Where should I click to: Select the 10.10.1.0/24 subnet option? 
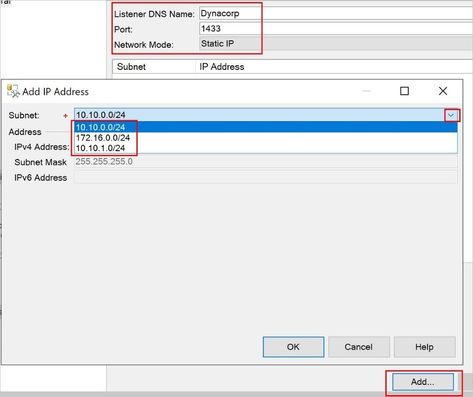point(266,148)
